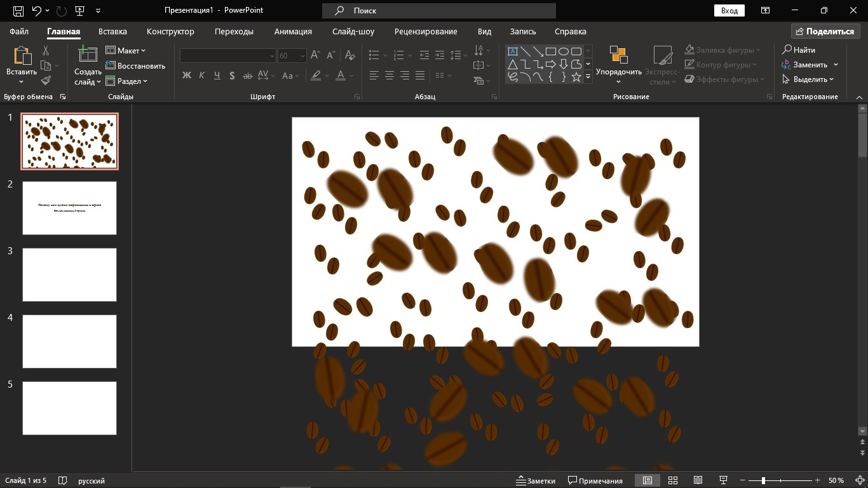Select the Format Painter brush icon
Screen dimensions: 868x488
click(46, 80)
